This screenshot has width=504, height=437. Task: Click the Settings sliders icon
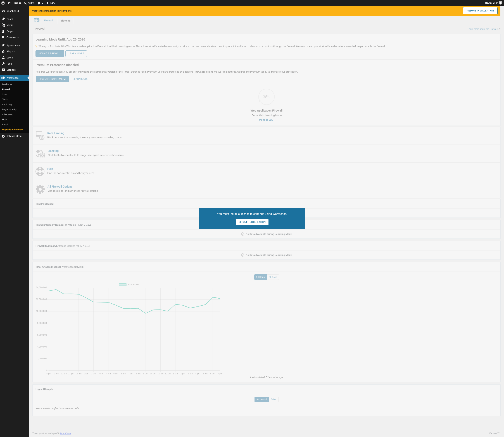pyautogui.click(x=3, y=70)
